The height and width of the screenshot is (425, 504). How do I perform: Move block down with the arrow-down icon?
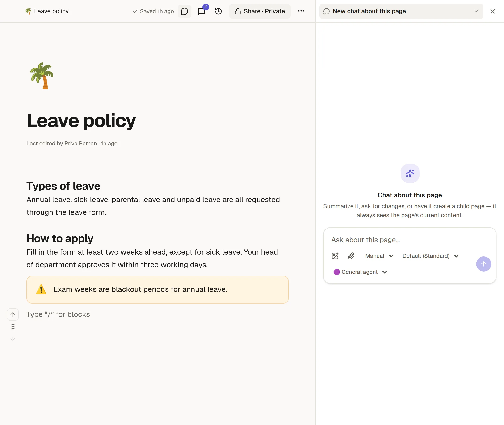tap(13, 339)
